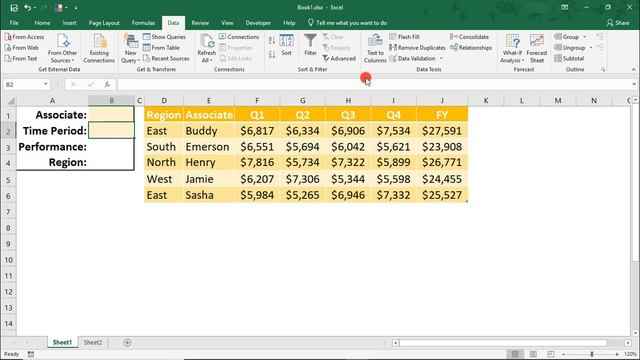Click Tell me what you want to do
Screen dimensions: 640x360
(347, 23)
